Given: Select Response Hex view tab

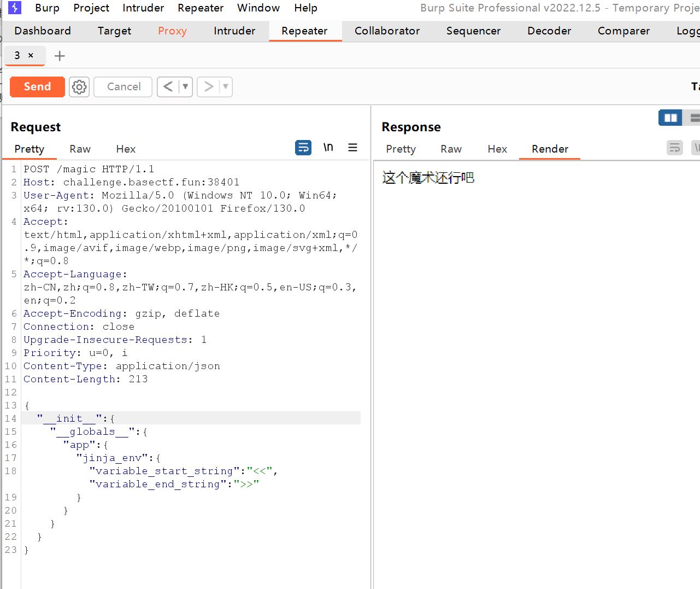Looking at the screenshot, I should click(x=497, y=149).
